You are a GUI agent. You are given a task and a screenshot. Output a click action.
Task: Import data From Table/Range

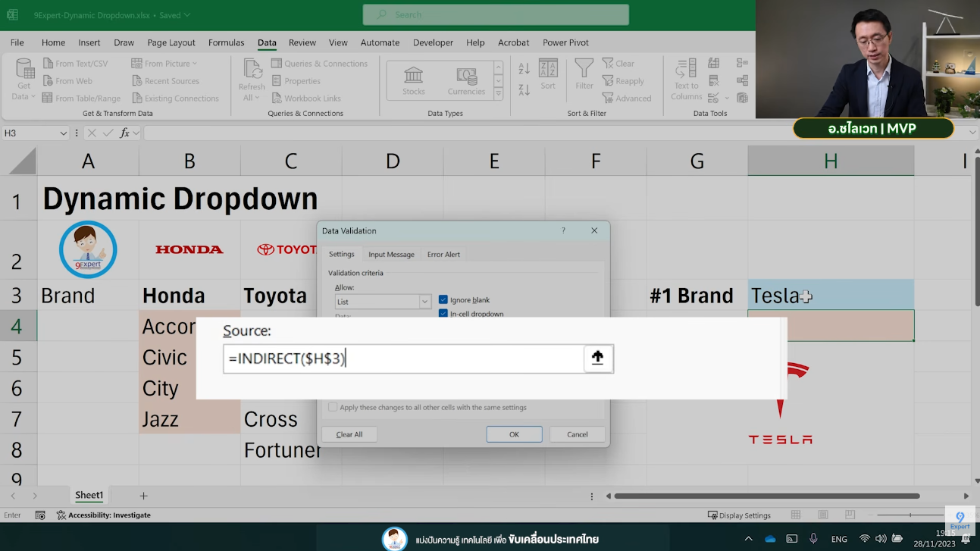pyautogui.click(x=81, y=99)
